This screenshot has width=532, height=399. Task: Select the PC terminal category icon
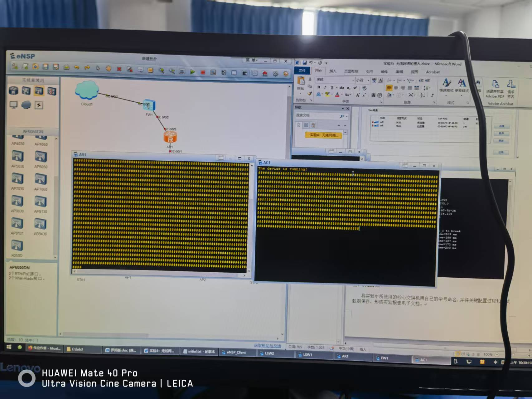point(13,105)
